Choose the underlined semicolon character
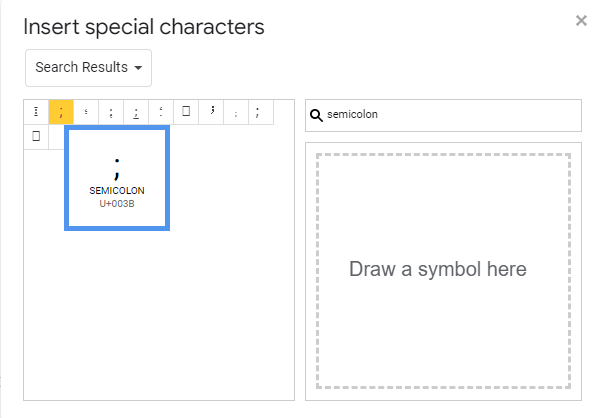The height and width of the screenshot is (418, 603). pos(136,112)
